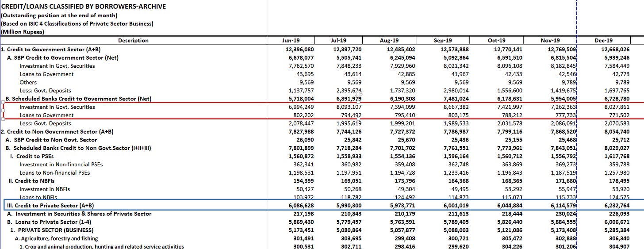Select row 1. Crop and animal production, hunting
The width and height of the screenshot is (644, 249).
pyautogui.click(x=102, y=246)
